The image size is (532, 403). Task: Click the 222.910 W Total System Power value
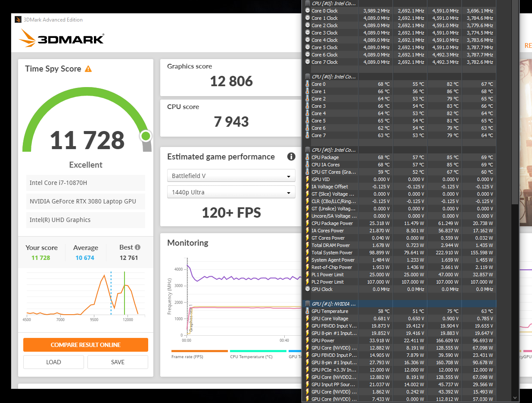tap(445, 253)
